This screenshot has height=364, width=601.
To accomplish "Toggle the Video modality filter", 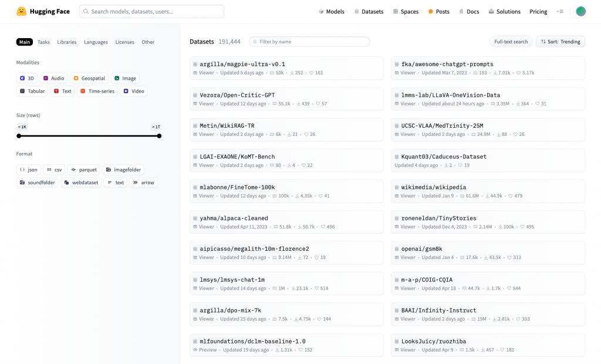I will point(134,91).
